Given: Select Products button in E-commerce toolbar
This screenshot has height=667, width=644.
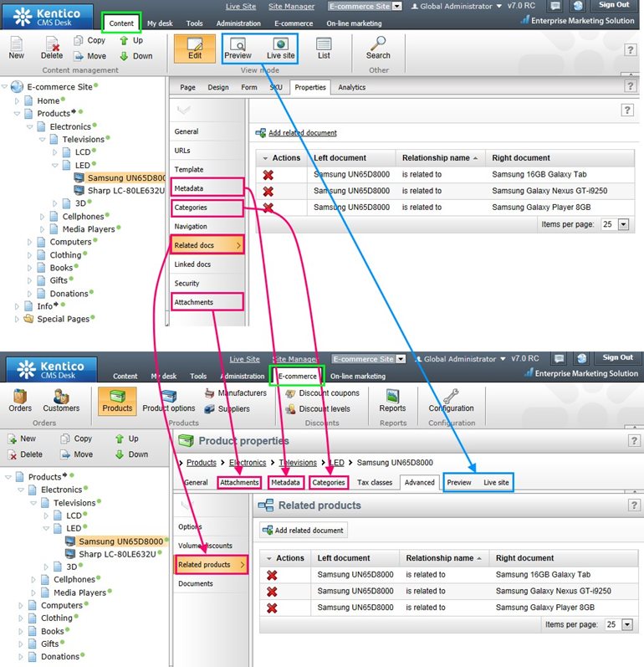Looking at the screenshot, I should pyautogui.click(x=117, y=401).
